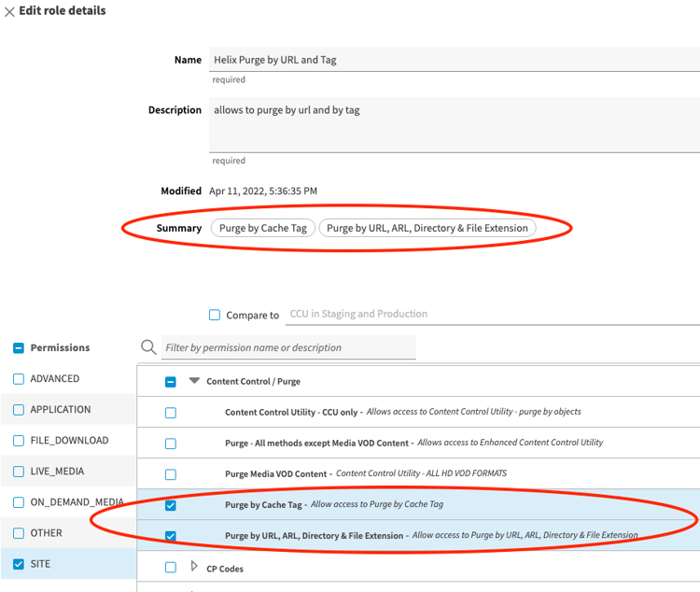Click the Filter by permission name field
This screenshot has height=592, width=700.
[288, 347]
